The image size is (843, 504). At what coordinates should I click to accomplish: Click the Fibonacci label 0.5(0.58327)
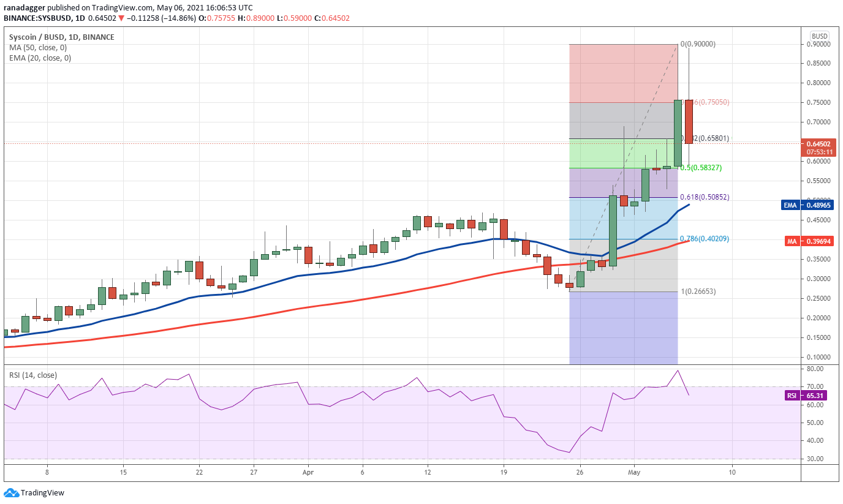[700, 168]
